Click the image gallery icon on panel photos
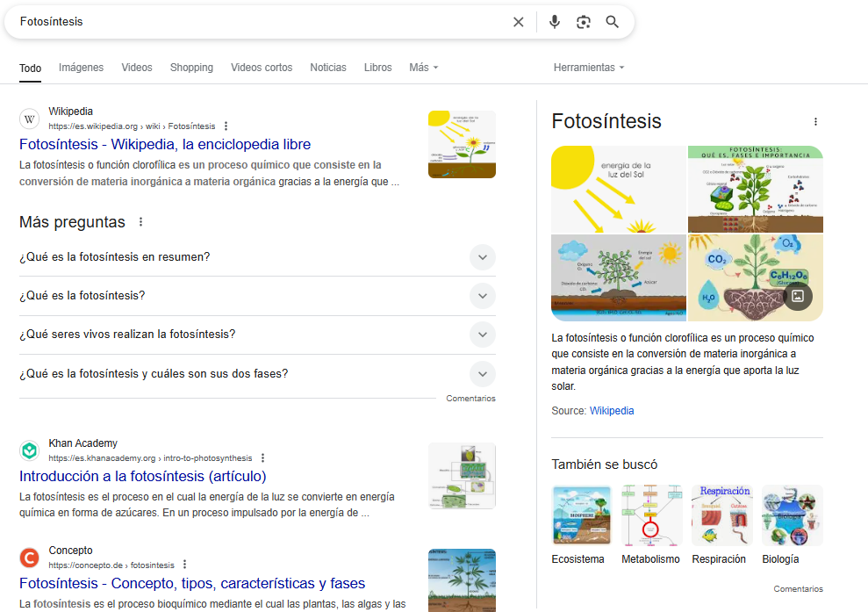The width and height of the screenshot is (868, 612). (798, 296)
